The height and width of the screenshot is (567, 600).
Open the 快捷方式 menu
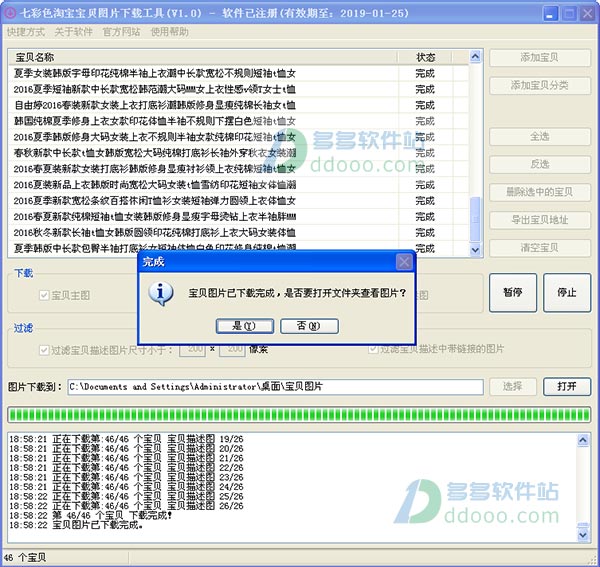click(26, 32)
